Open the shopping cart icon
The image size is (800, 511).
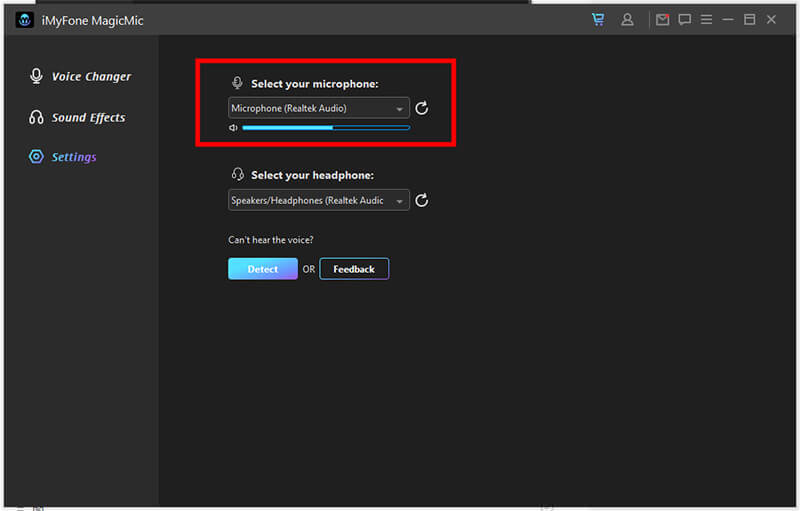click(x=598, y=19)
